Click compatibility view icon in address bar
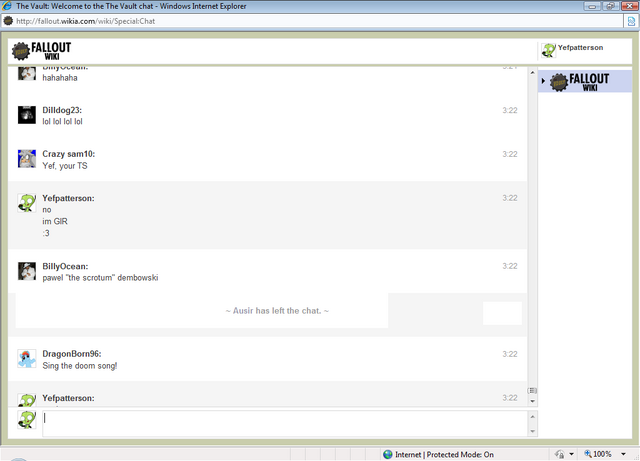 (x=631, y=21)
